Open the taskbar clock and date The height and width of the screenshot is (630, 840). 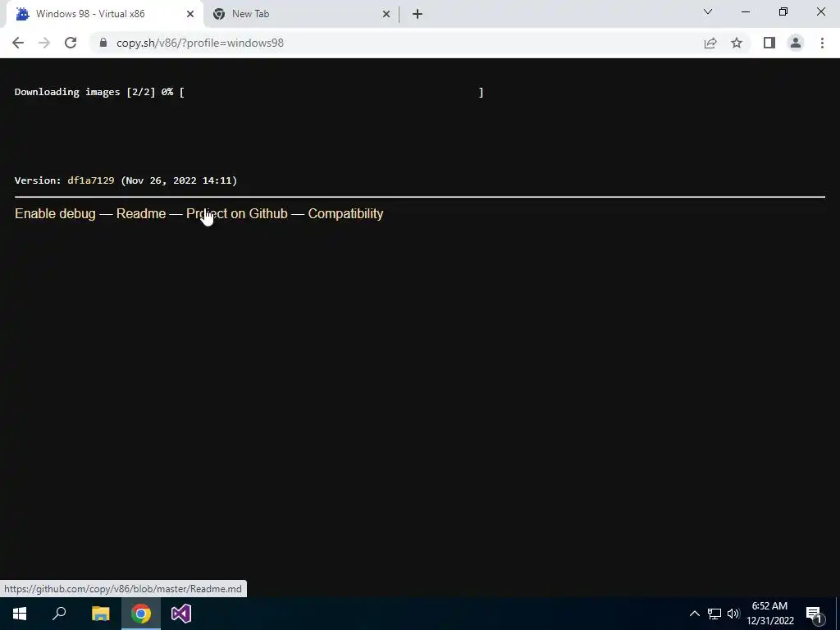pyautogui.click(x=770, y=614)
